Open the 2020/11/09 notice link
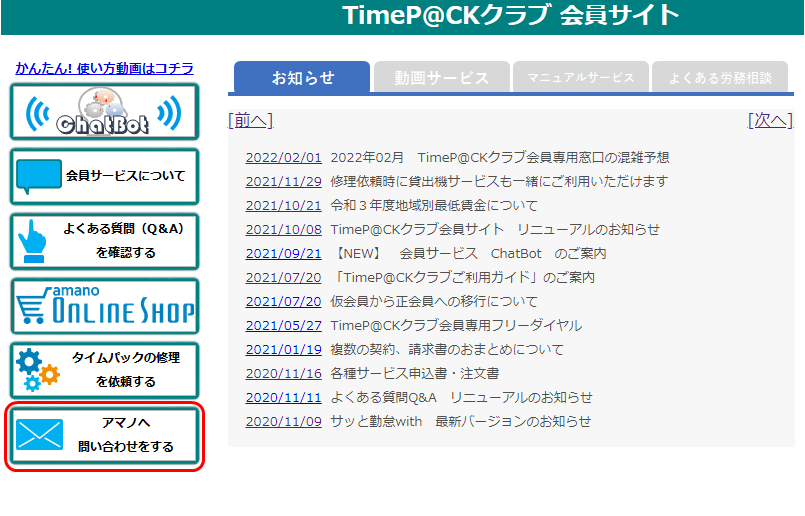The image size is (805, 516). [x=283, y=422]
